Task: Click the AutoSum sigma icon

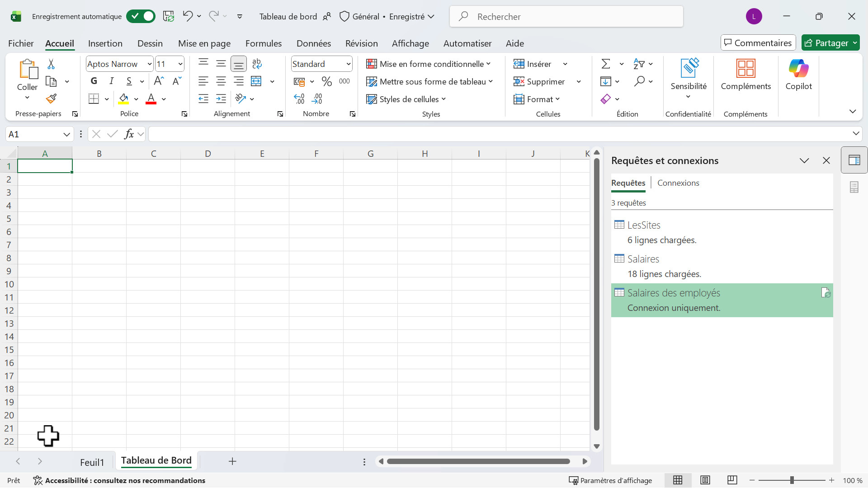Action: (x=606, y=64)
